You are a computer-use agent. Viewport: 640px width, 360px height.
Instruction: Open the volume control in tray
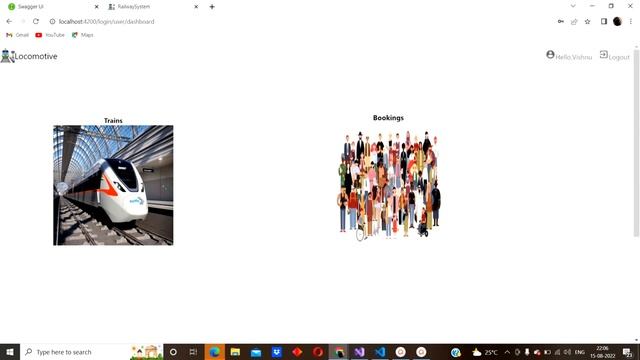(567, 352)
